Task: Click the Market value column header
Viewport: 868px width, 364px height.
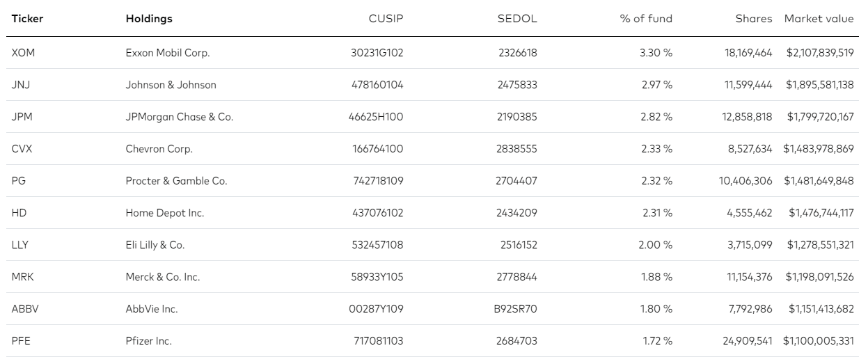Action: (819, 19)
